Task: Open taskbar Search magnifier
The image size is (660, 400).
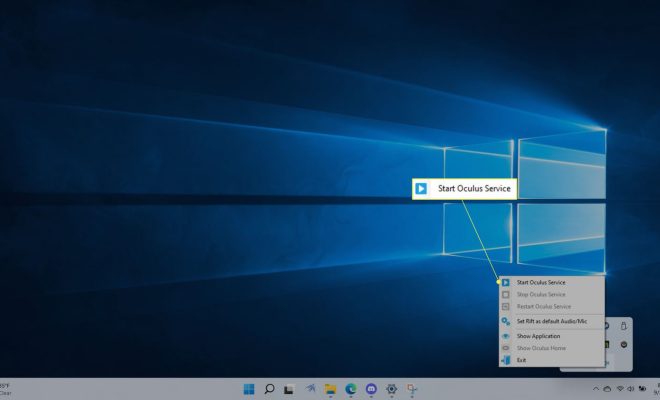Action: click(x=269, y=389)
